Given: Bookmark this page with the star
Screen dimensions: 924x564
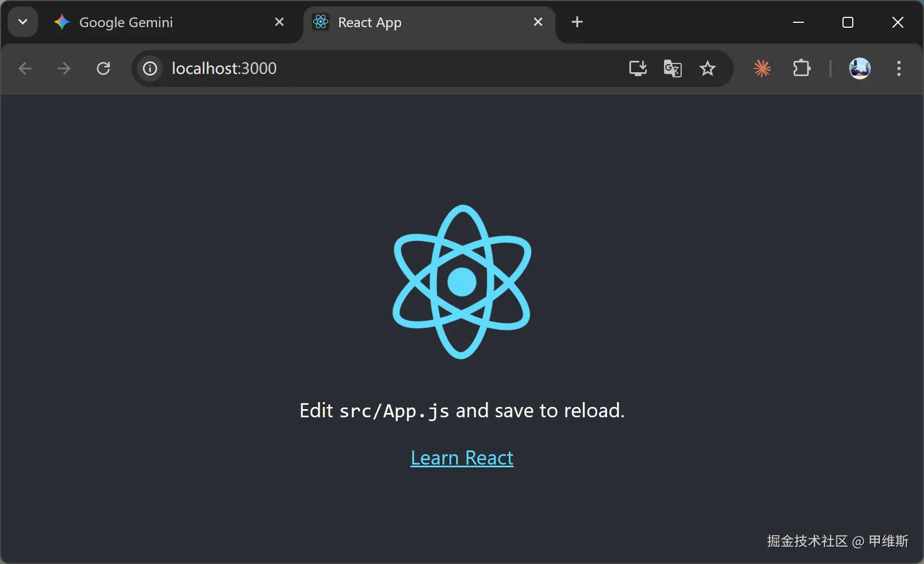Looking at the screenshot, I should click(x=708, y=68).
